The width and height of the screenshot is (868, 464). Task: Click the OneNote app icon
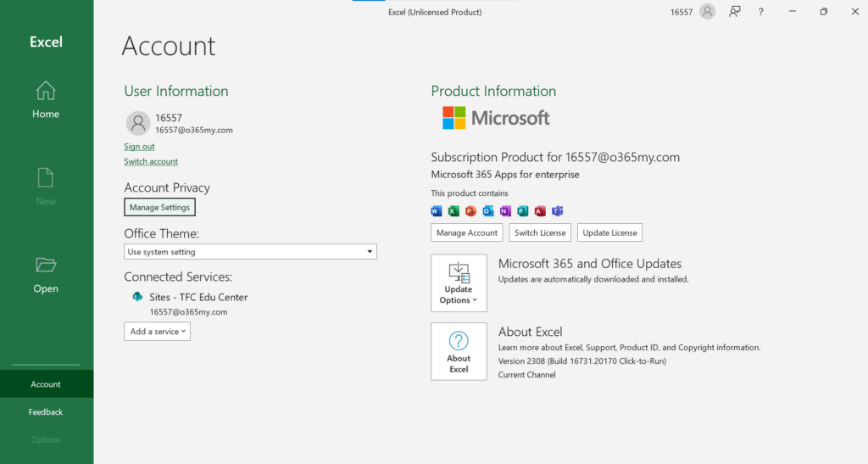505,211
